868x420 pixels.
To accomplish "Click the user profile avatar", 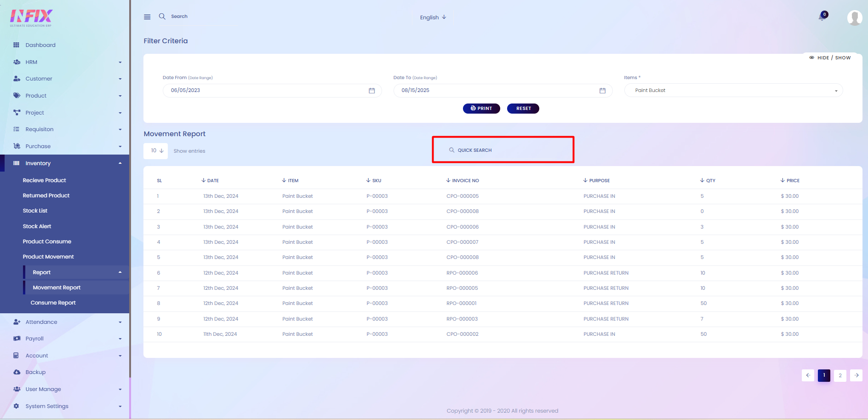I will click(x=854, y=17).
